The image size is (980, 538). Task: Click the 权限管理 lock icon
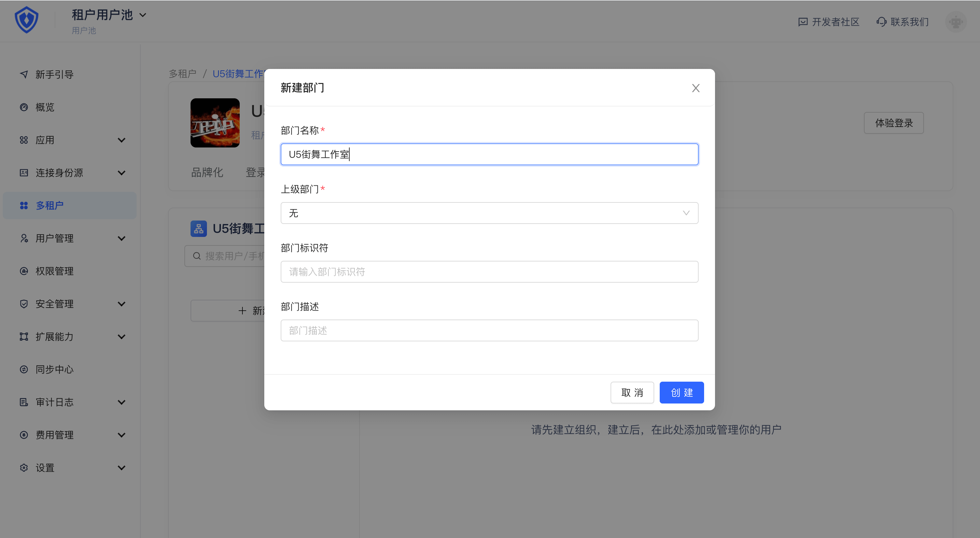coord(24,271)
